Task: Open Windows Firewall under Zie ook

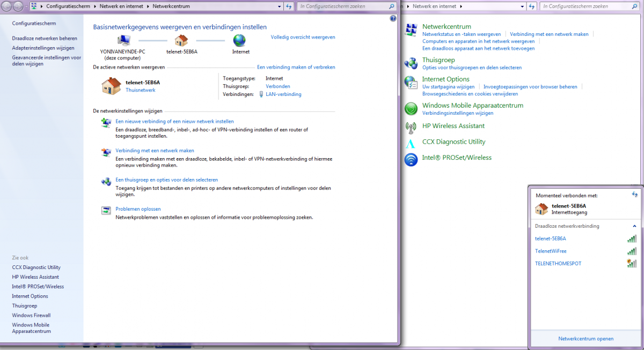Action: (x=31, y=315)
